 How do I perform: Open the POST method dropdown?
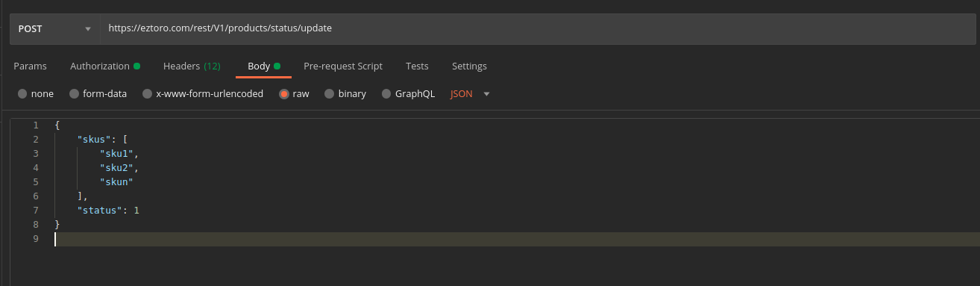(54, 28)
